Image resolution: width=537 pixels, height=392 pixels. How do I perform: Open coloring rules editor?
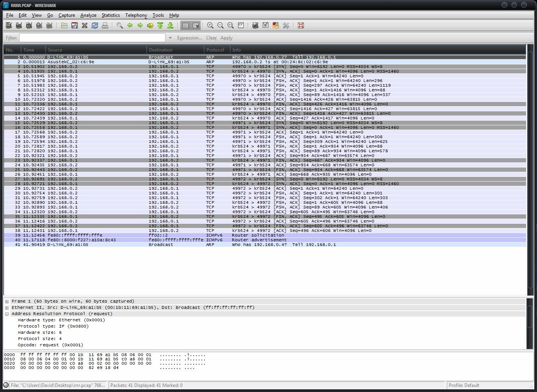pyautogui.click(x=276, y=25)
